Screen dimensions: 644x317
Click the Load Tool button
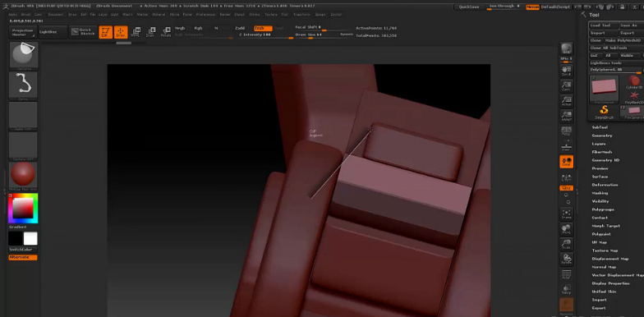tap(604, 25)
